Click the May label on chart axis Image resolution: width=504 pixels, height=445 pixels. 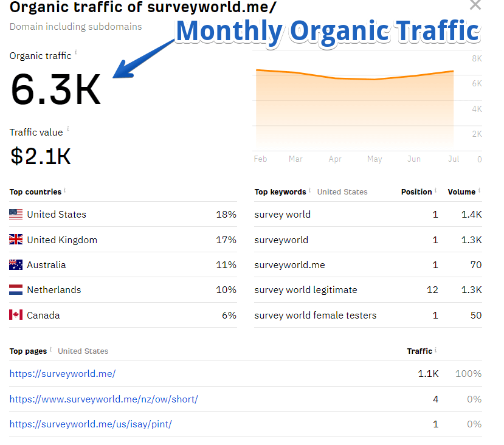tap(375, 159)
